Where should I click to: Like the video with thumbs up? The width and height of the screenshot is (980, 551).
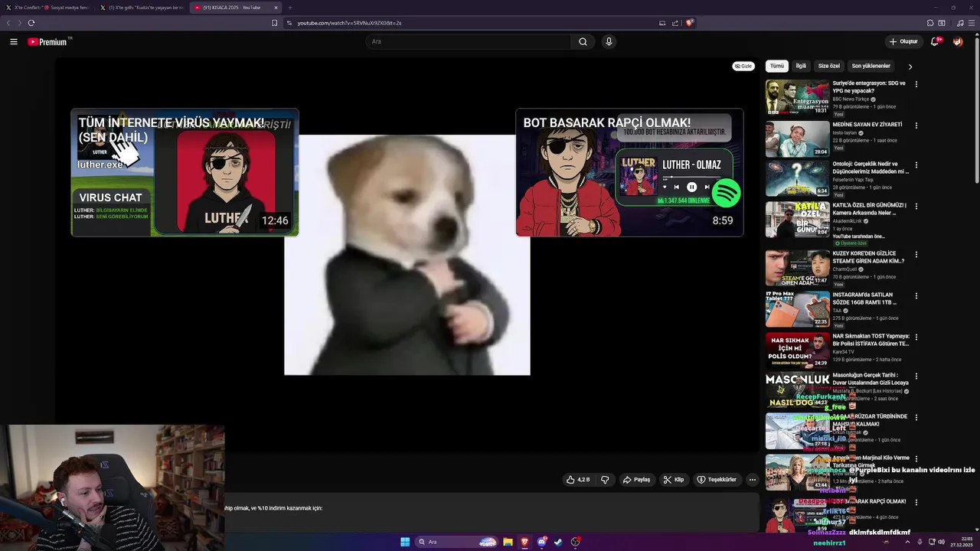[578, 480]
